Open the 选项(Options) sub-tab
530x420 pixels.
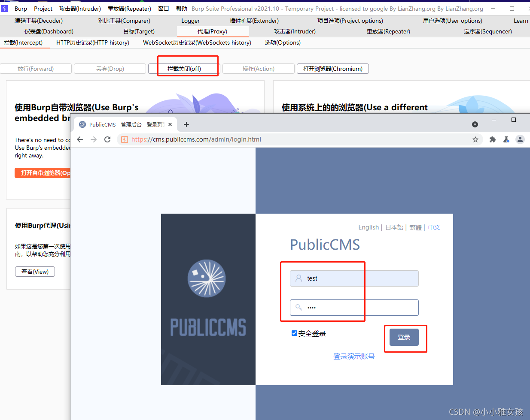[283, 42]
